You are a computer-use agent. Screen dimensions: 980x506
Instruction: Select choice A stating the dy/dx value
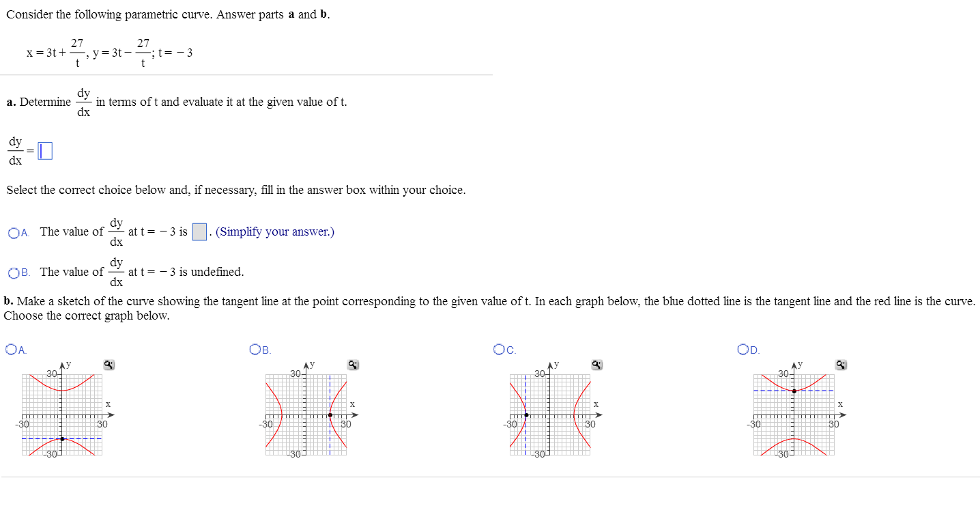click(16, 232)
